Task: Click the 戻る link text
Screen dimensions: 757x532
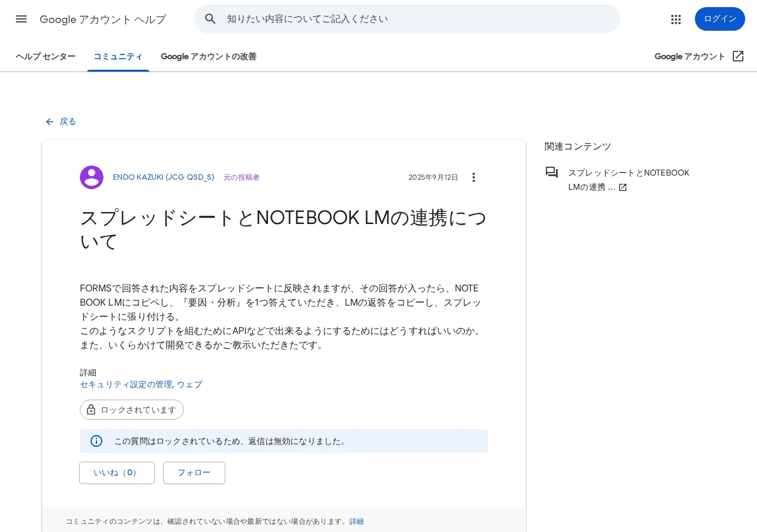Action: click(68, 122)
